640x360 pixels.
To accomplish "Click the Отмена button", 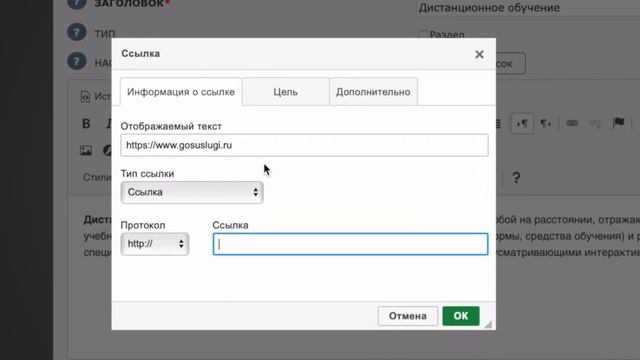I will click(x=407, y=316).
